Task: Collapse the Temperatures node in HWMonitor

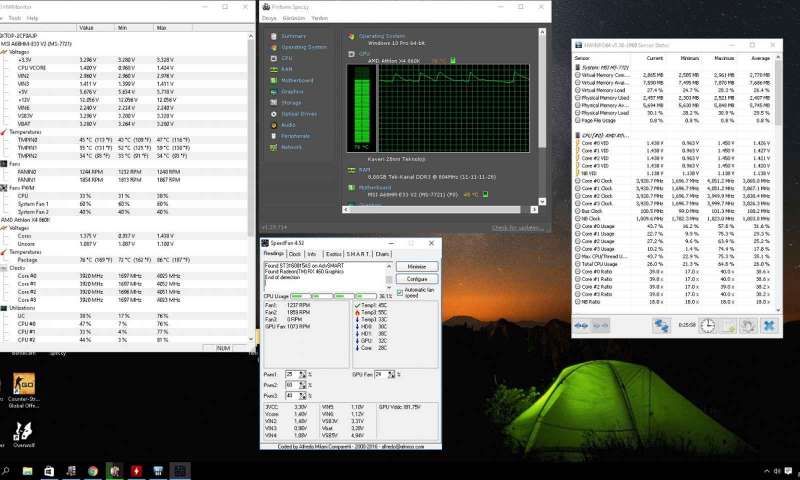Action: (x=5, y=130)
